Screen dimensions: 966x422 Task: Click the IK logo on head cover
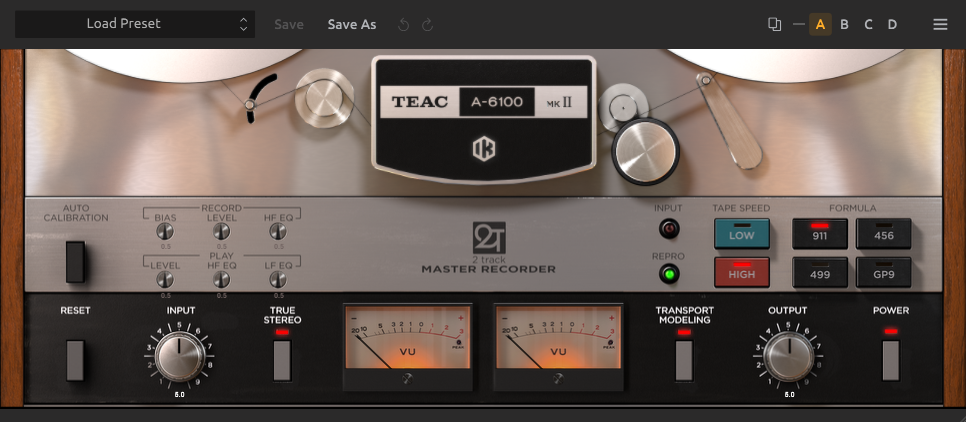coord(484,149)
